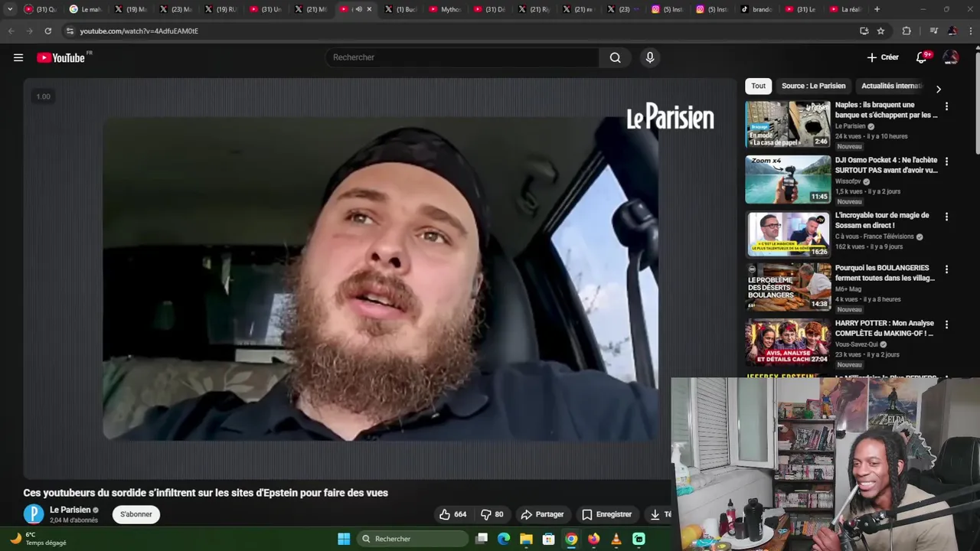
Task: Open options menu for the Naples video
Action: (946, 106)
